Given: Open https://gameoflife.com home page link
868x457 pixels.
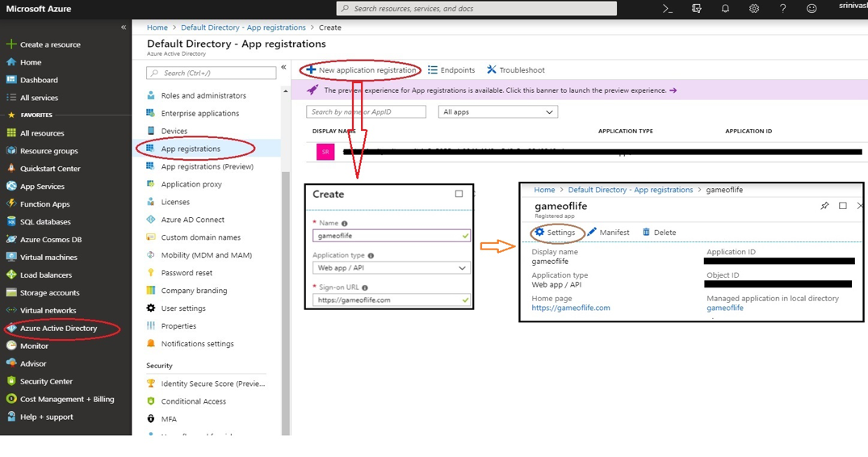Looking at the screenshot, I should pyautogui.click(x=571, y=308).
